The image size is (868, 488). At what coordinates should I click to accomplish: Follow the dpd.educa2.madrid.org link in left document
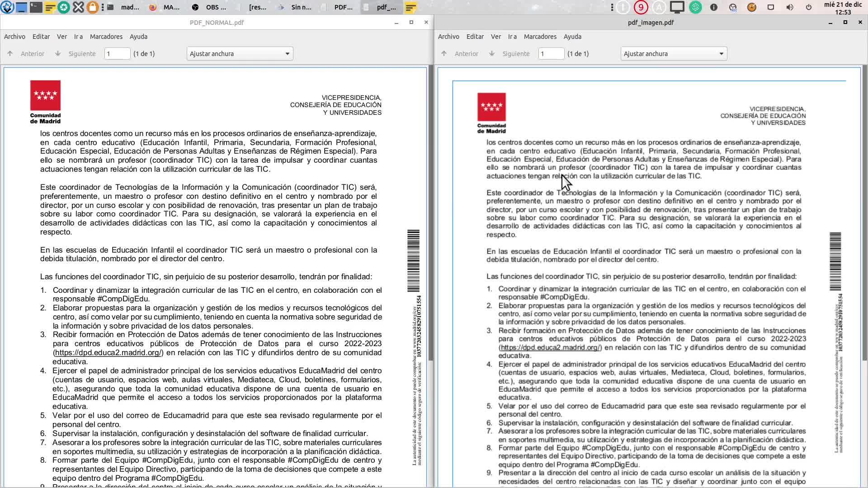pos(108,352)
